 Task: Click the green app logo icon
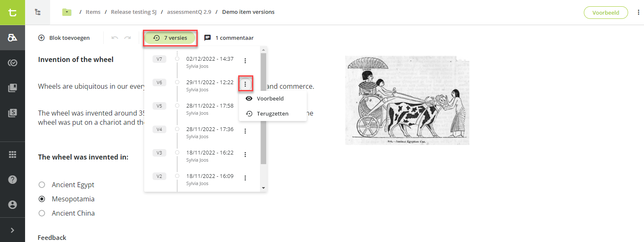pyautogui.click(x=13, y=13)
